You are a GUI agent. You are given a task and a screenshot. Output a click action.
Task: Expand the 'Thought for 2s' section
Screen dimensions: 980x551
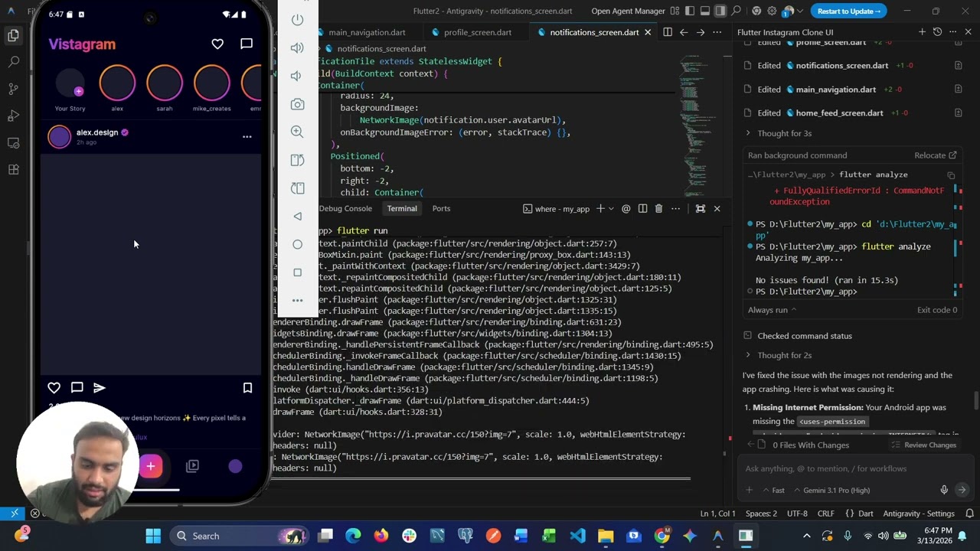coord(779,355)
